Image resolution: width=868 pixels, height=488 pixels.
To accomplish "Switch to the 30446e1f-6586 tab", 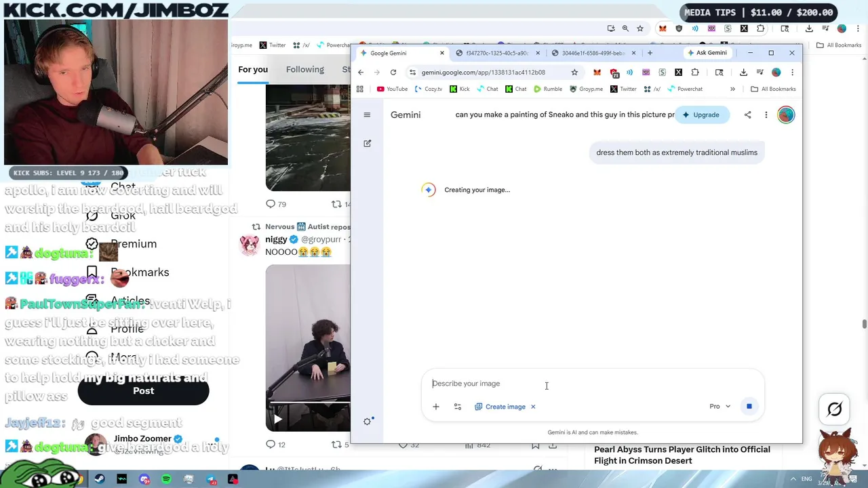I will (593, 53).
